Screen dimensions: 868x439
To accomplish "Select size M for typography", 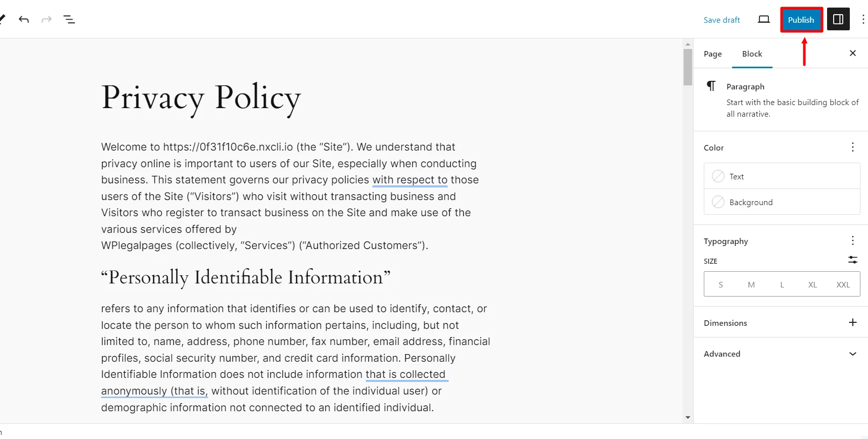I will [751, 284].
